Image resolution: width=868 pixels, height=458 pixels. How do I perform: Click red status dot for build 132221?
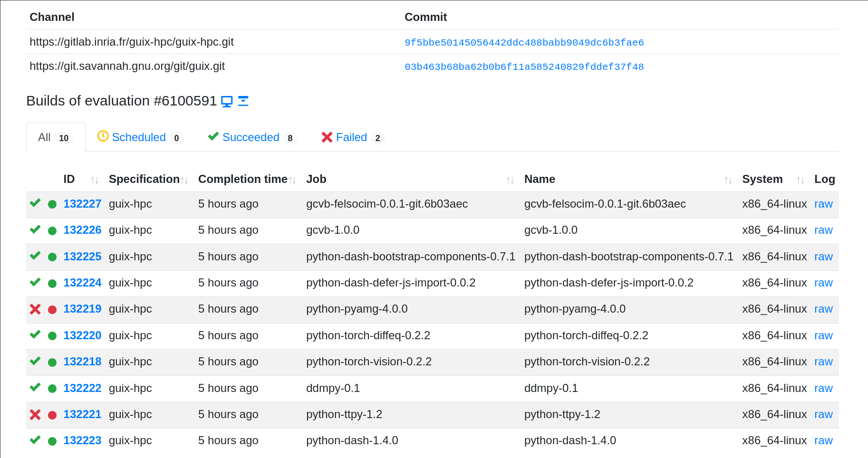tap(52, 415)
